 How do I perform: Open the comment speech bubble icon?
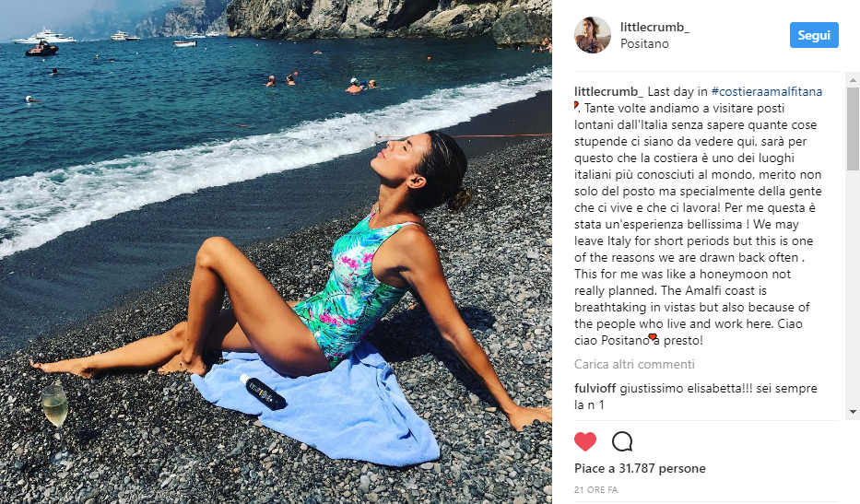(x=622, y=441)
